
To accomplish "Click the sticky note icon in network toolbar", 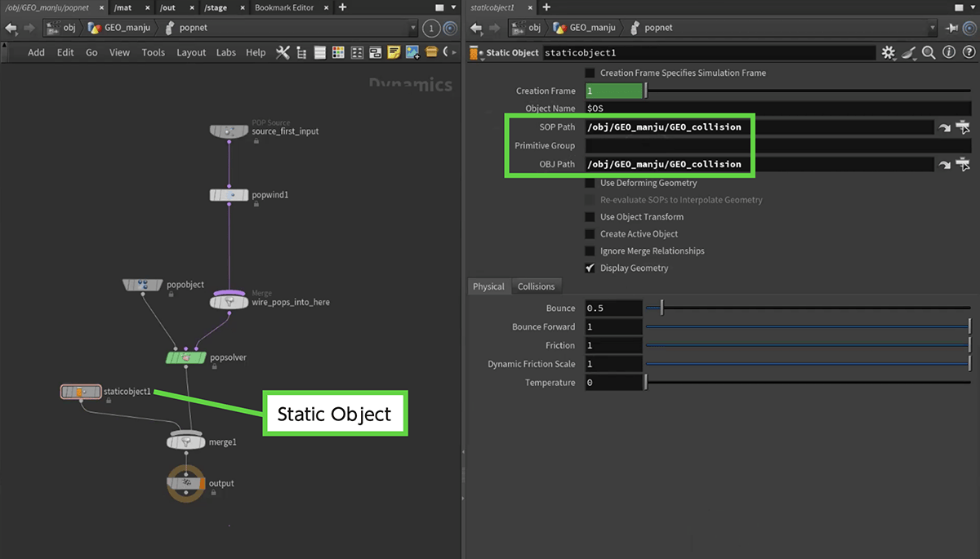I will click(394, 52).
